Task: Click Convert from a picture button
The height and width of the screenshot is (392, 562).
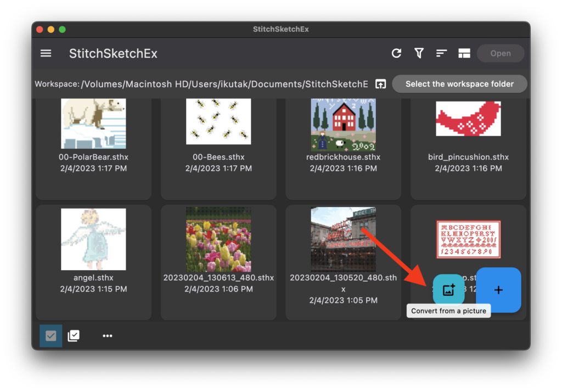Action: [448, 289]
